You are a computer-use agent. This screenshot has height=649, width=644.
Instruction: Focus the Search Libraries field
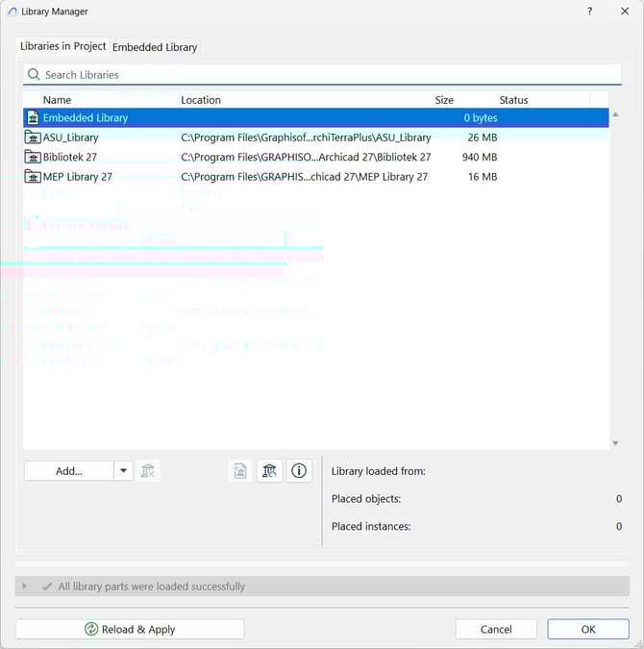click(x=327, y=75)
